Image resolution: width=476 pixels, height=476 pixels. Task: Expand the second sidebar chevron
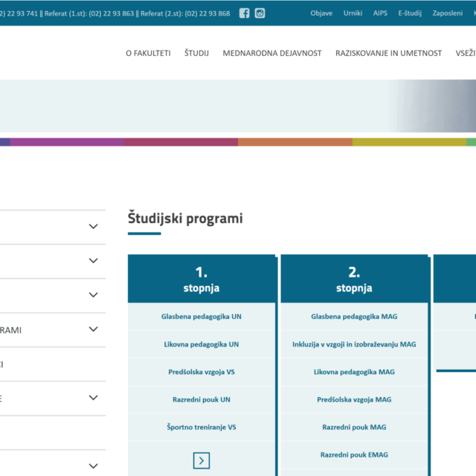pos(93,261)
